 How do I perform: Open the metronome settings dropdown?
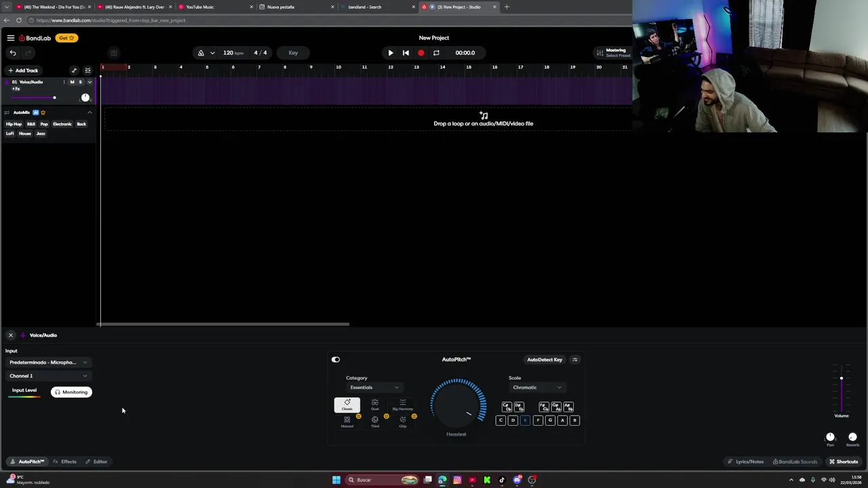pyautogui.click(x=212, y=53)
